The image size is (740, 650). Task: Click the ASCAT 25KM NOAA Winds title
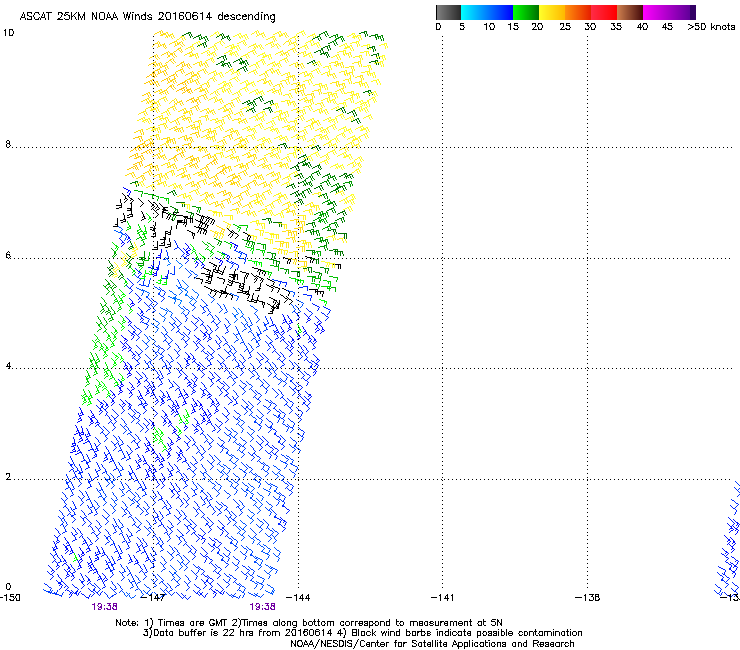pyautogui.click(x=147, y=17)
